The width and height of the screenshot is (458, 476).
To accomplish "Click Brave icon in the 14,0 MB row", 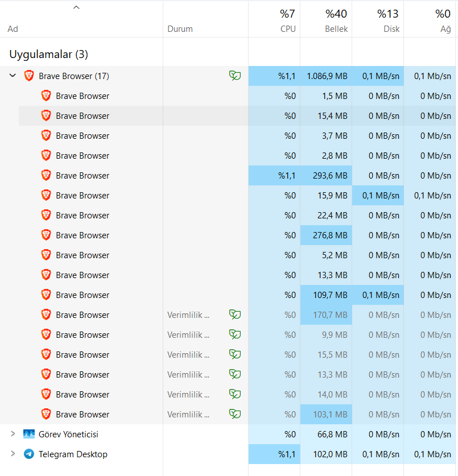I will [x=46, y=394].
